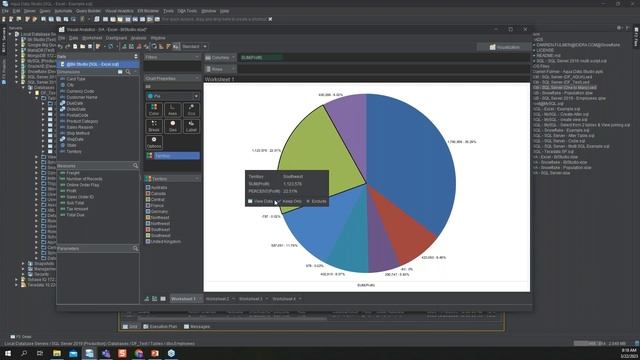Click the Windows Start button
640x360 pixels.
[8, 353]
